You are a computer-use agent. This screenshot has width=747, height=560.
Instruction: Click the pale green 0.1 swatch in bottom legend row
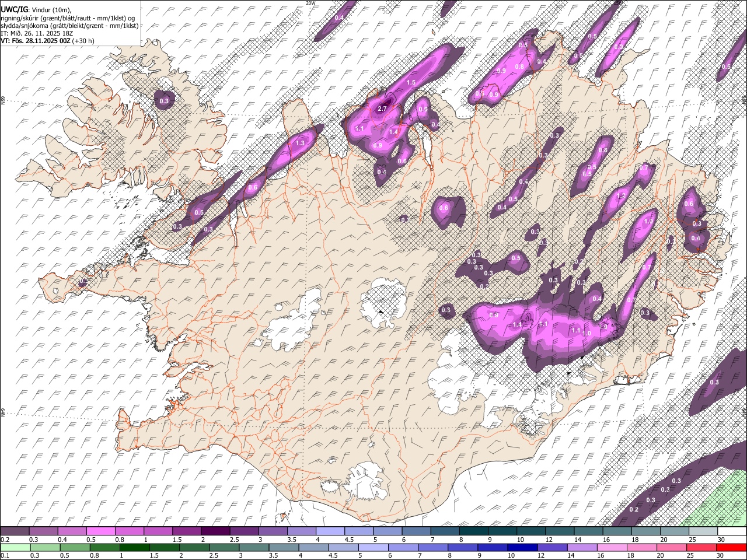tap(16, 547)
